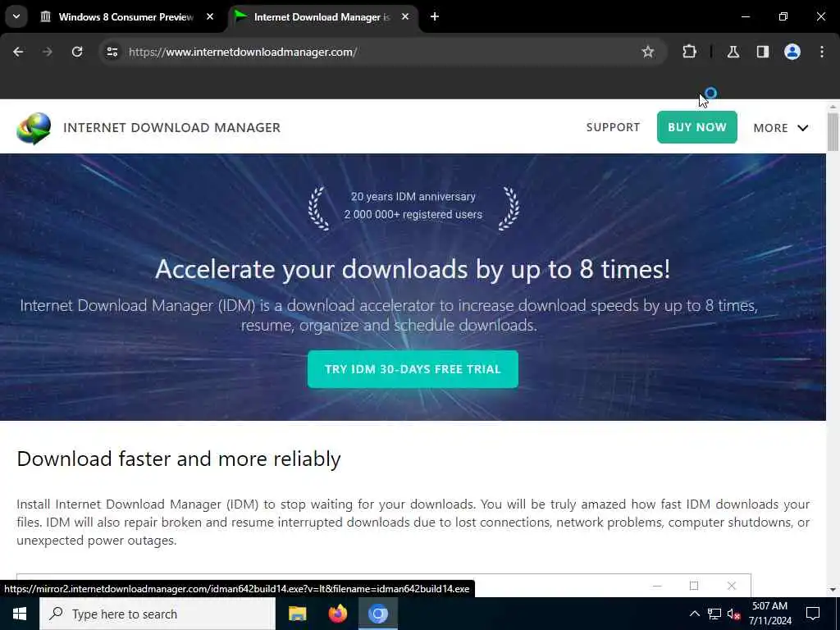The image size is (840, 630).
Task: Open Firefox from the taskbar
Action: pyautogui.click(x=337, y=614)
